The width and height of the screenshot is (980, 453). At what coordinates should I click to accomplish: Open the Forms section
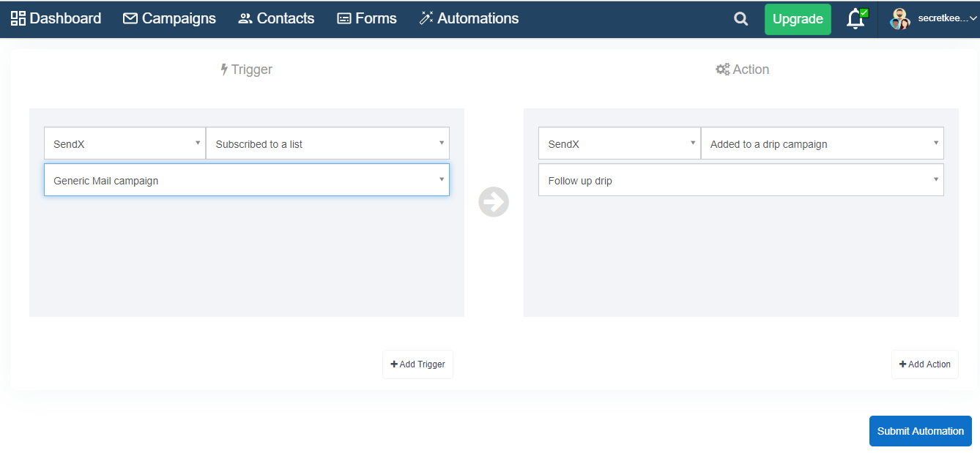tap(366, 18)
